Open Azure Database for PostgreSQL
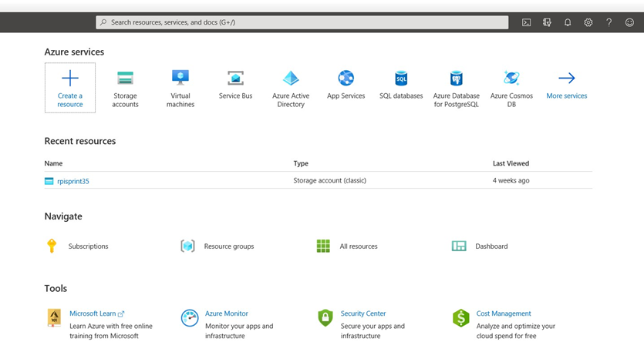This screenshot has width=644, height=362. point(456,79)
